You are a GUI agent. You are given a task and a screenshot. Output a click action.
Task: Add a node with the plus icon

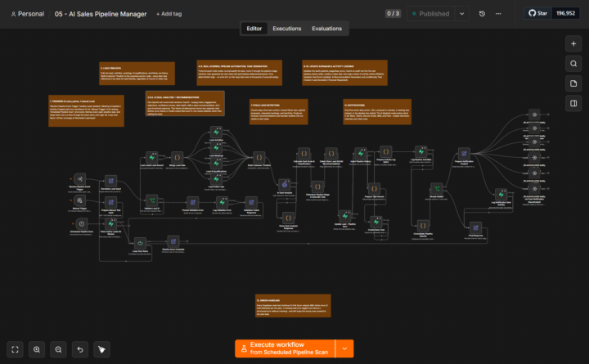coord(573,43)
